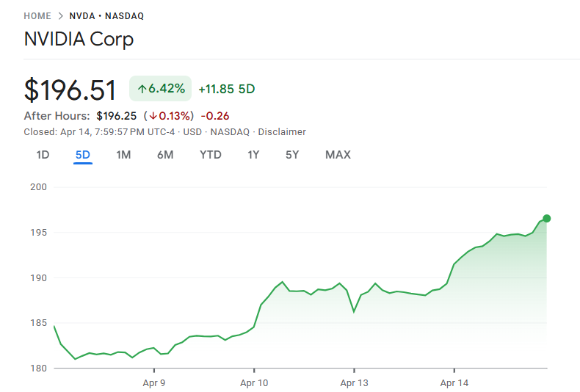
Task: Click the 200 y-axis label
Action: click(38, 187)
